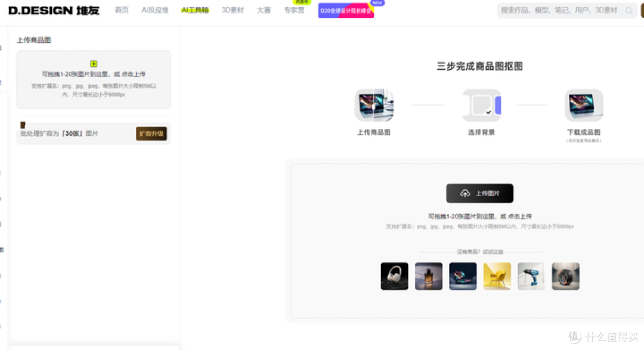Select the yellow chair sample image
Viewport: 644px width, 350px height.
(497, 276)
